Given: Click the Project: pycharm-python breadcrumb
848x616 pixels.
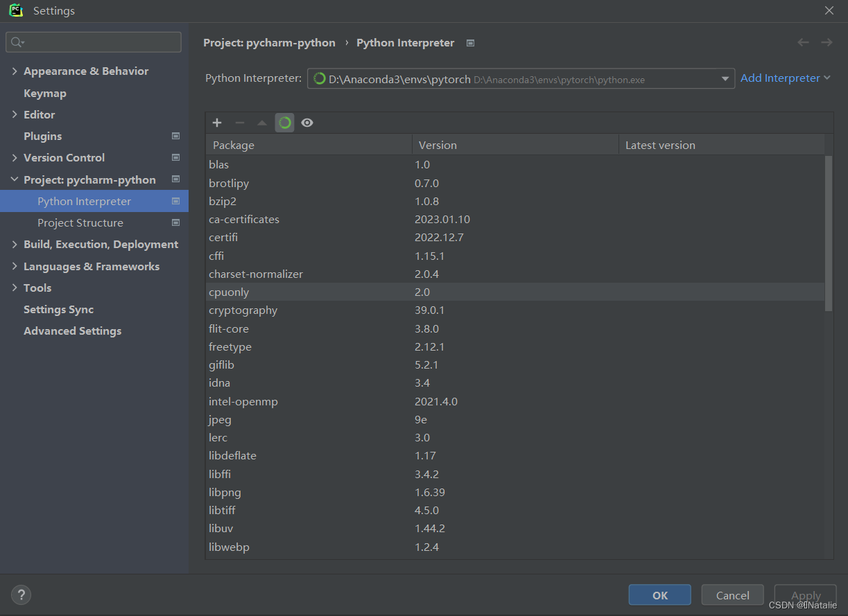Looking at the screenshot, I should click(x=270, y=42).
